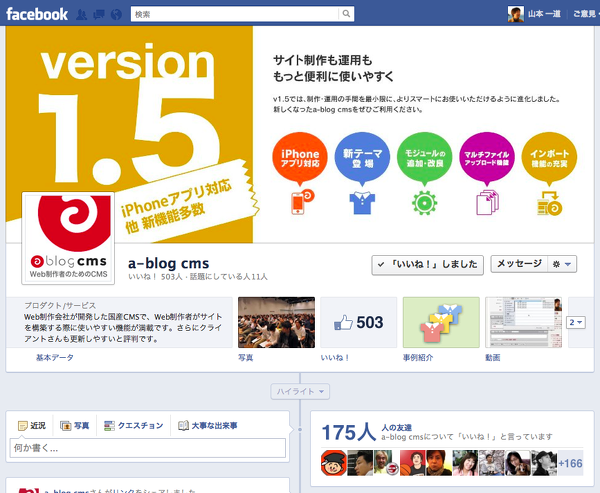600x493 pixels.
Task: Click the 175人 friends count
Action: click(349, 433)
